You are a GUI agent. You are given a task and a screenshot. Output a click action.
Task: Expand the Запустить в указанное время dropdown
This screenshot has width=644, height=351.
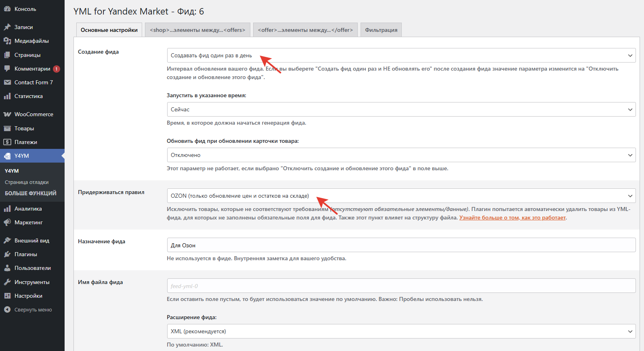point(401,109)
